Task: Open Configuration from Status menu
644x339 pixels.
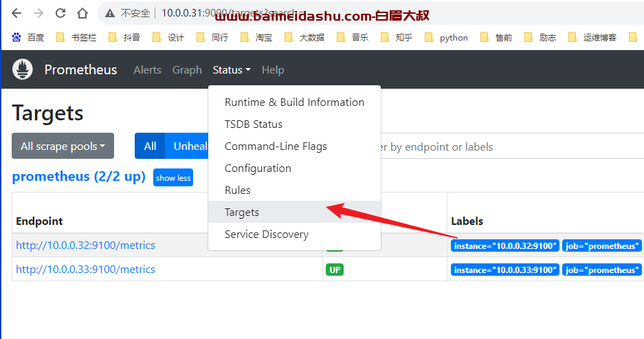Action: tap(294, 168)
